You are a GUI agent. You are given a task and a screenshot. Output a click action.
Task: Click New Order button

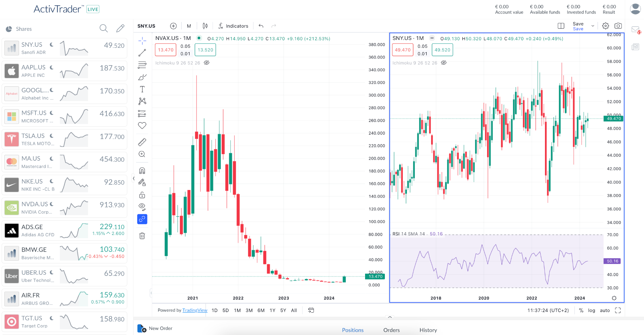(x=155, y=328)
